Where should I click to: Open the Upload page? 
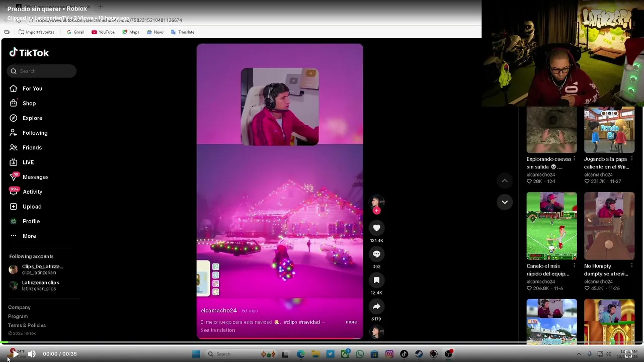pyautogui.click(x=25, y=207)
